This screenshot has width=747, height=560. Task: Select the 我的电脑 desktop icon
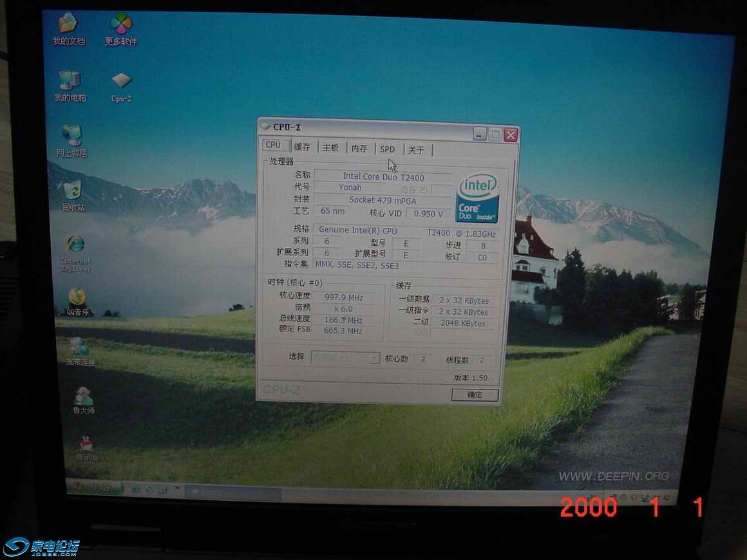point(70,82)
